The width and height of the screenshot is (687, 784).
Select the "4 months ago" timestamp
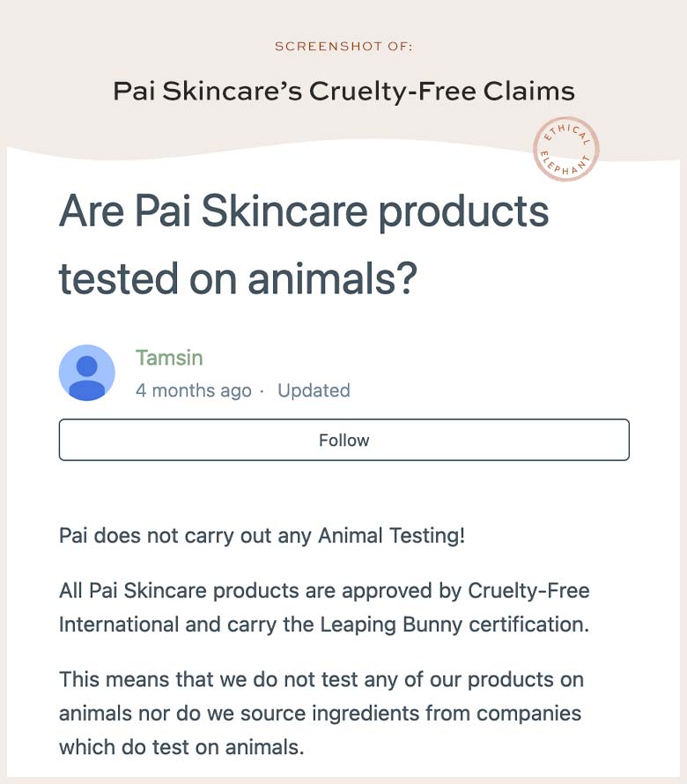click(x=194, y=390)
